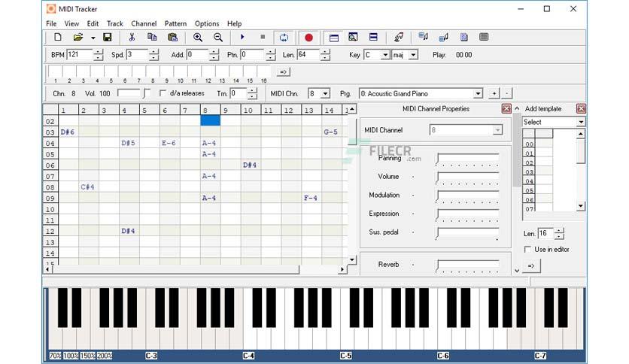Zoom in with the magnifier plus icon
This screenshot has height=364, width=629.
click(197, 38)
